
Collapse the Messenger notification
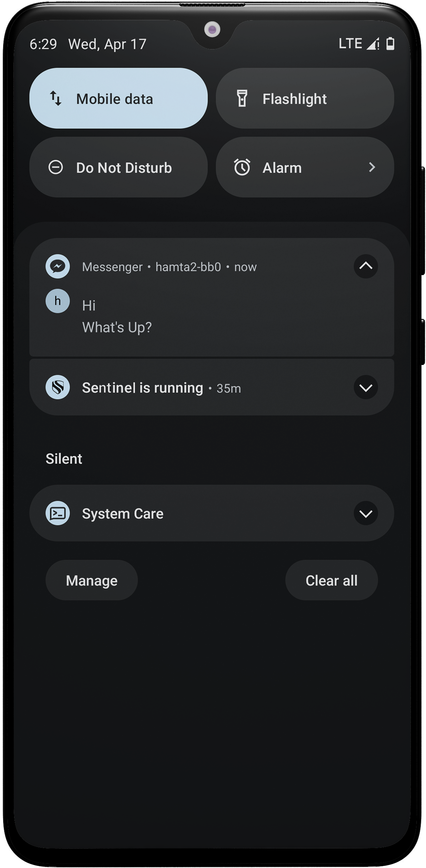pos(366,266)
